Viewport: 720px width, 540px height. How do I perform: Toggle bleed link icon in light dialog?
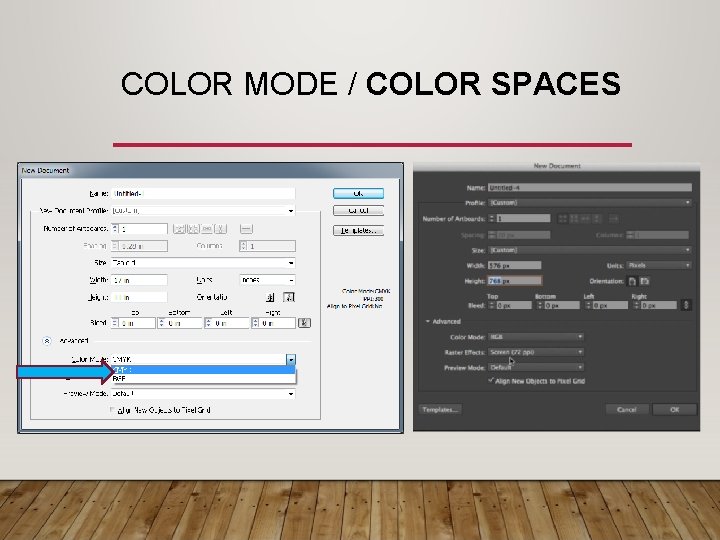click(x=304, y=323)
